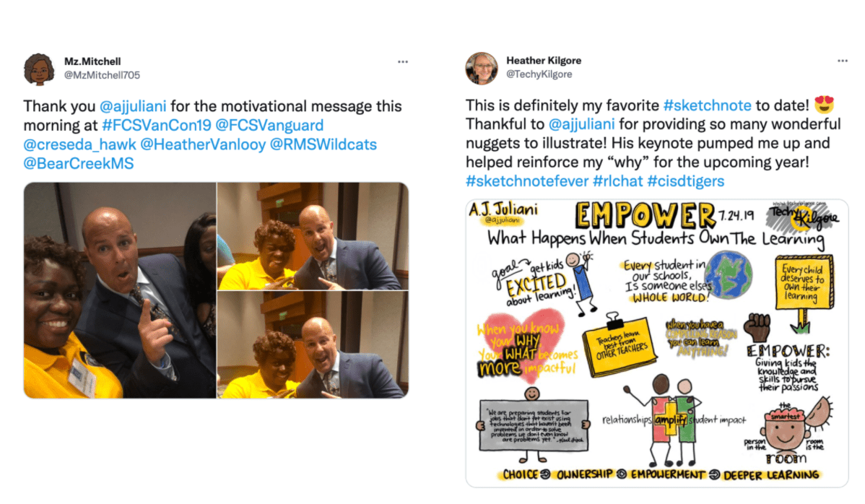Click the @creseda_hawk mention
Viewport: 865px width, 504px height.
coord(79,144)
